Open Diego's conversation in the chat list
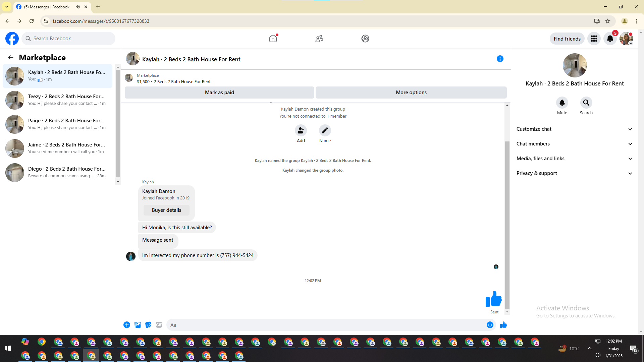Screen dimensions: 644x362 click(x=58, y=173)
